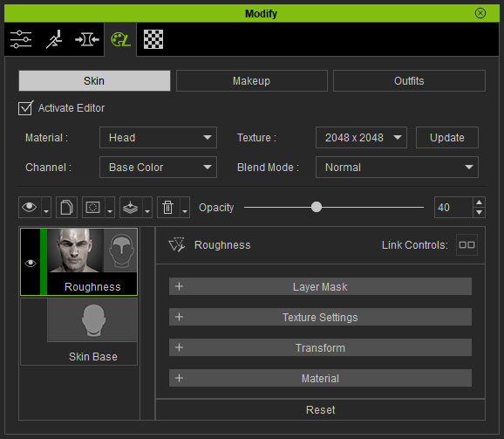The width and height of the screenshot is (504, 439).
Task: Click the Opacity slider handle
Action: 317,207
